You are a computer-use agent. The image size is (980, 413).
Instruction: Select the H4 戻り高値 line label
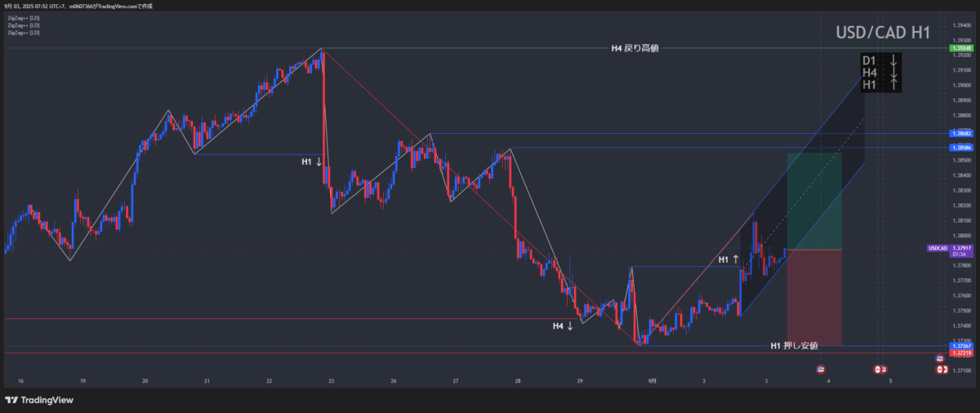click(635, 48)
